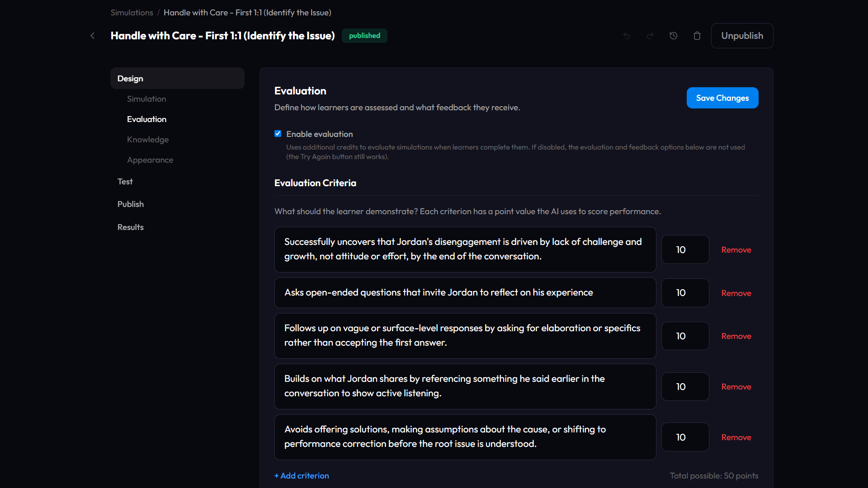Click 'Total possible: 50 points' text
The image size is (868, 488).
pyautogui.click(x=714, y=476)
